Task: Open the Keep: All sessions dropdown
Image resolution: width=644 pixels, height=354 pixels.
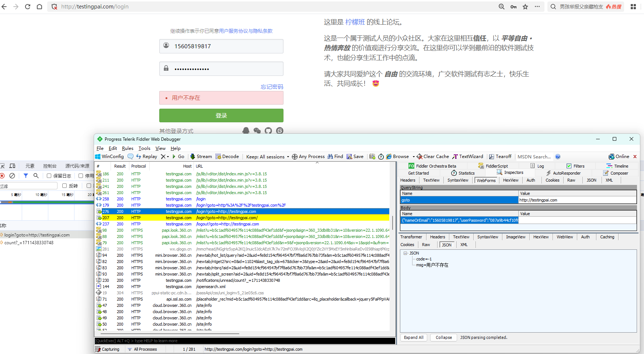Action: (268, 157)
